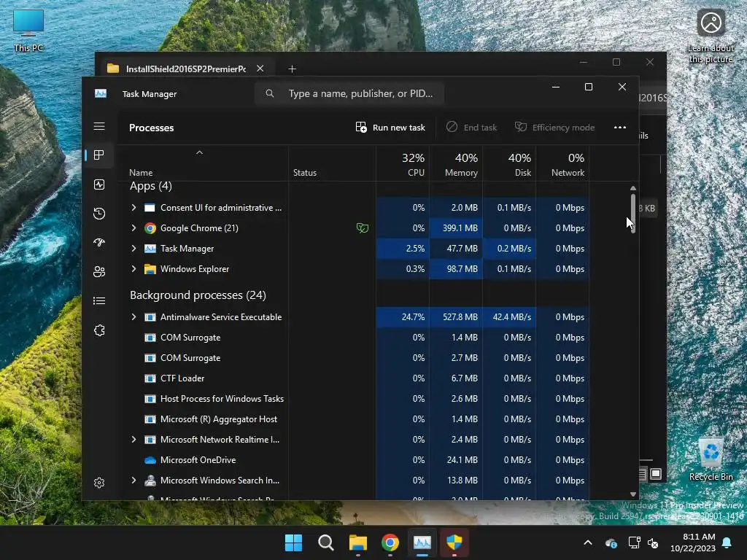This screenshot has width=747, height=560.
Task: Click the scroll down arrow of process list
Action: pyautogui.click(x=633, y=494)
